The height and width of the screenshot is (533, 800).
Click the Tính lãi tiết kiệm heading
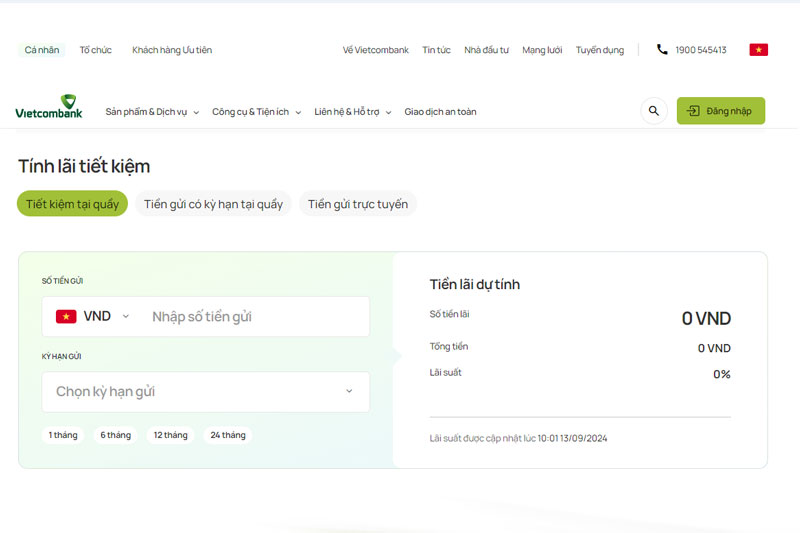84,166
